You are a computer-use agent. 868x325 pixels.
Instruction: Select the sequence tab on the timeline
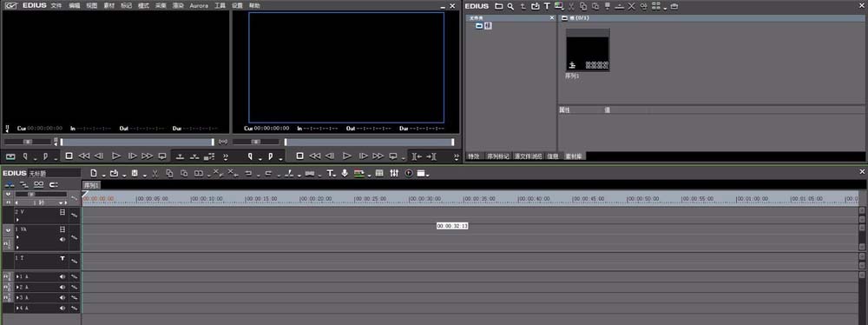(92, 185)
